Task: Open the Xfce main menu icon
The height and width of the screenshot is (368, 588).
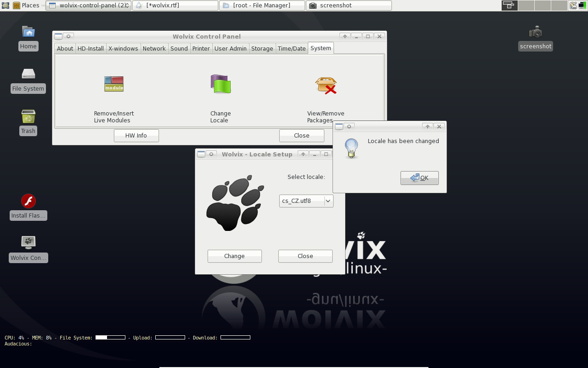Action: (5, 6)
